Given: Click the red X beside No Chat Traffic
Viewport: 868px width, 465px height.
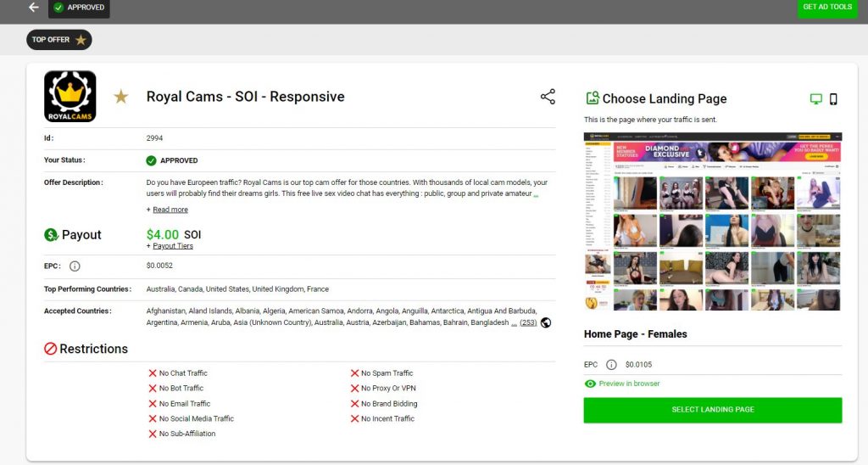Looking at the screenshot, I should 153,373.
